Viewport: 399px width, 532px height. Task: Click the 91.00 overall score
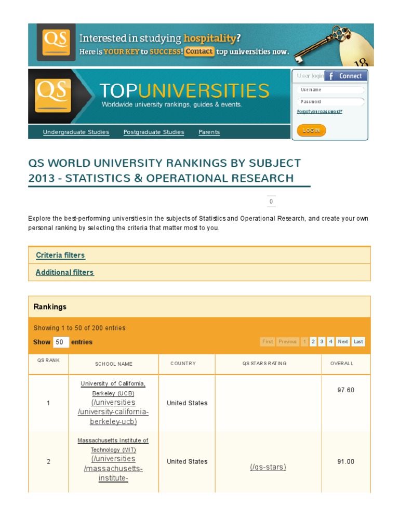(345, 461)
